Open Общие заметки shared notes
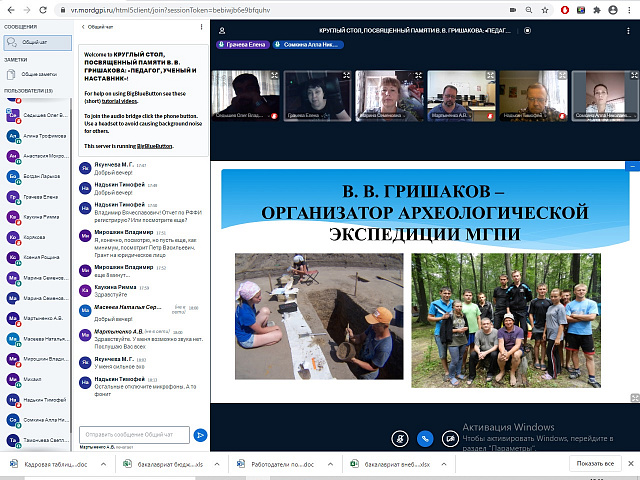This screenshot has width=640, height=480. pos(36,74)
